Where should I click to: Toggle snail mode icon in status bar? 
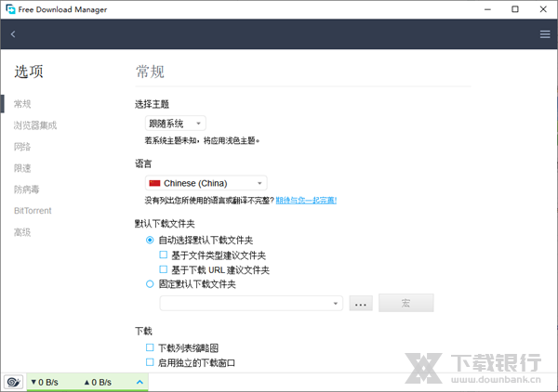pos(14,382)
